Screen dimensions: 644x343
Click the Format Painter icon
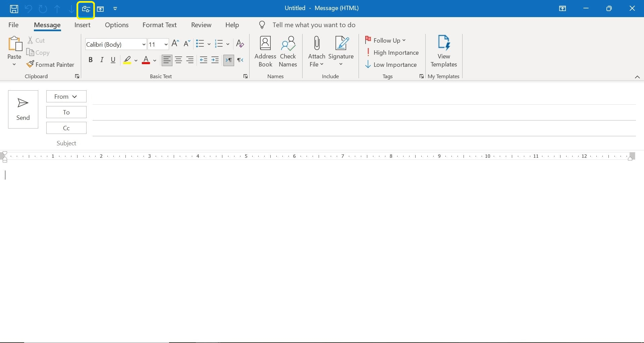tap(31, 64)
